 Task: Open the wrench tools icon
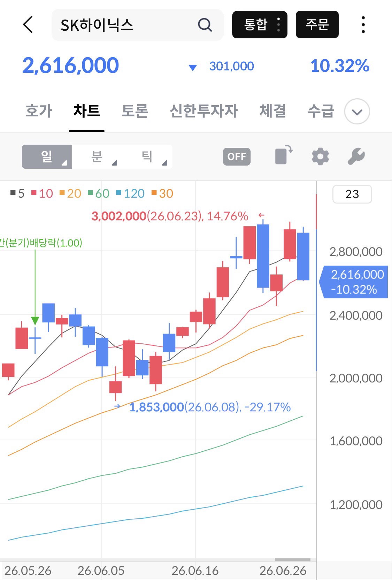tap(356, 157)
